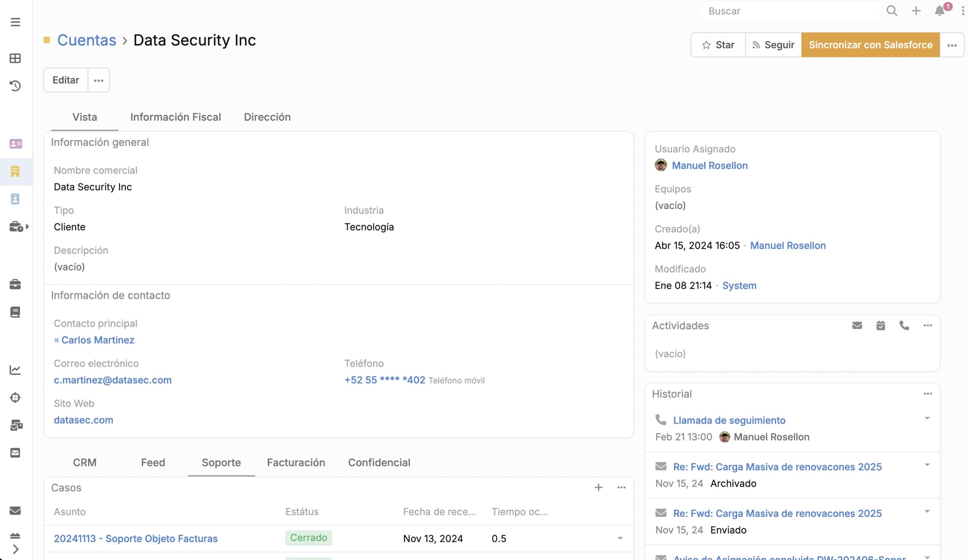
Task: Open the recent history clock icon
Action: click(16, 86)
